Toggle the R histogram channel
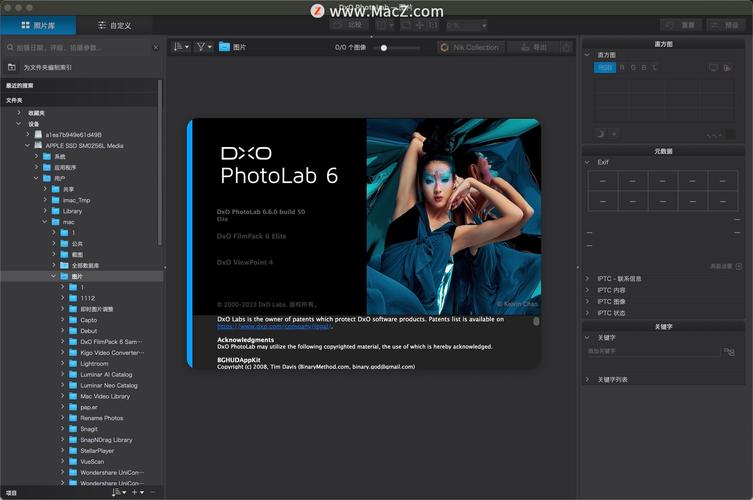Viewport: 753px width, 500px height. click(x=622, y=68)
